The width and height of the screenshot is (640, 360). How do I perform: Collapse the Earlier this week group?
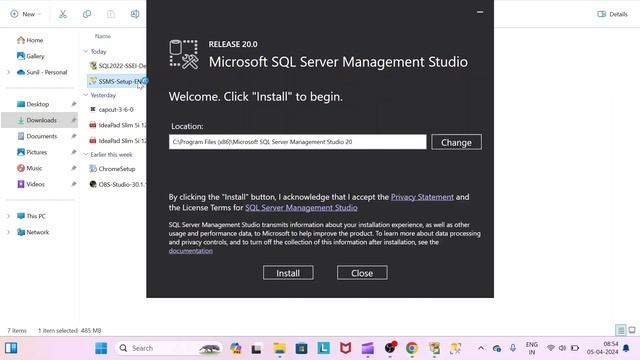86,154
